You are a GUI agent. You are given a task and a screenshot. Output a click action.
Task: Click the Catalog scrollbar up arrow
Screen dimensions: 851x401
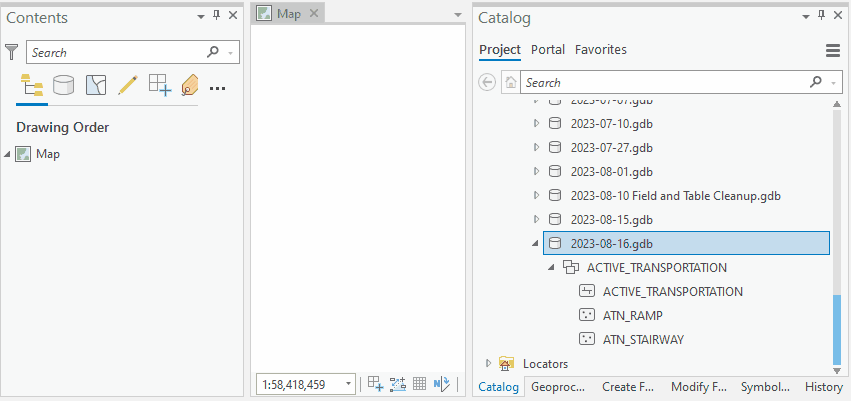(836, 105)
